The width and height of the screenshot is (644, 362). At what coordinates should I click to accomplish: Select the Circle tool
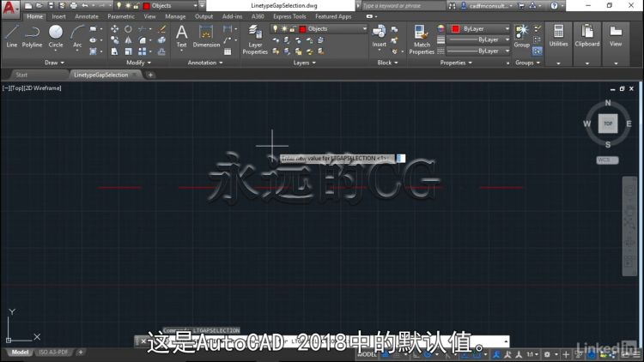point(56,36)
